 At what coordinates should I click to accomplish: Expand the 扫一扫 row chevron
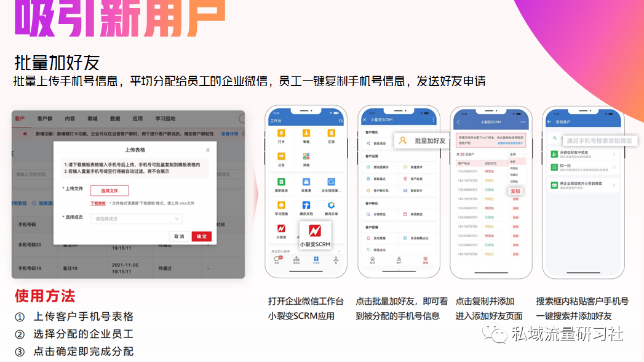[614, 167]
